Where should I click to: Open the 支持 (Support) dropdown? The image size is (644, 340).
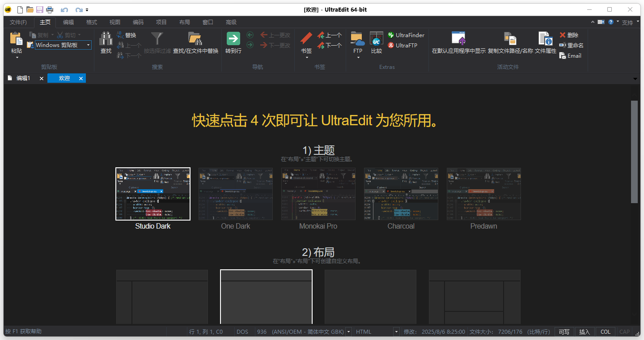tap(630, 22)
